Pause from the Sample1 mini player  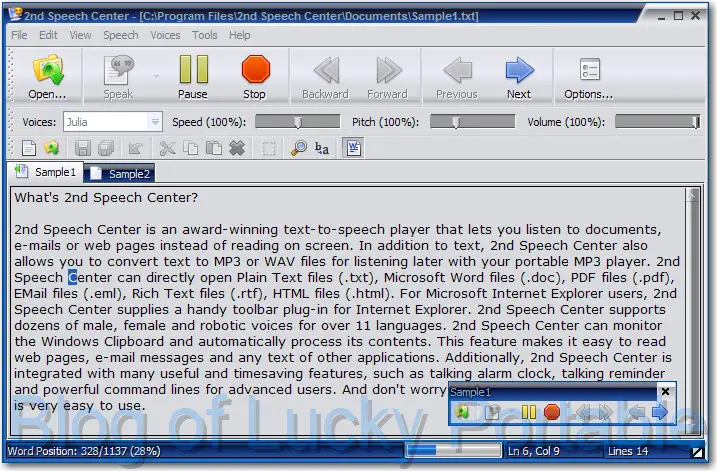529,412
